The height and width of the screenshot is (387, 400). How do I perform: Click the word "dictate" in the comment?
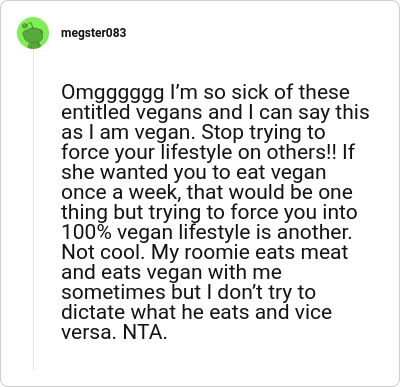[93, 312]
